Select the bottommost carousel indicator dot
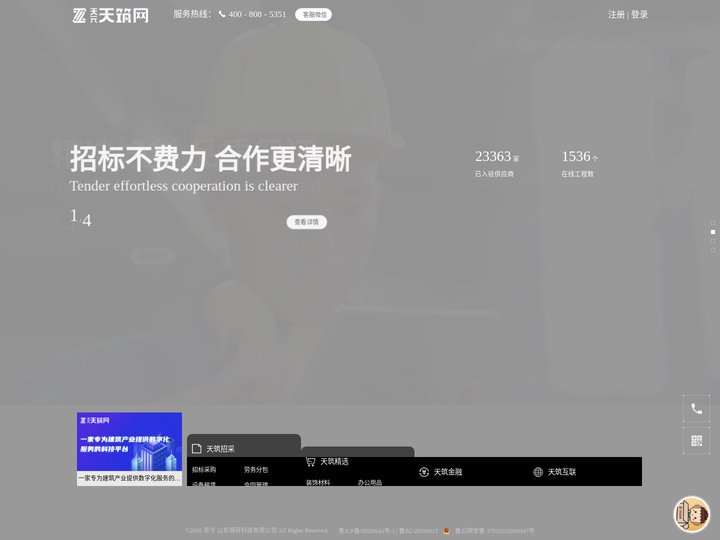 pyautogui.click(x=713, y=250)
